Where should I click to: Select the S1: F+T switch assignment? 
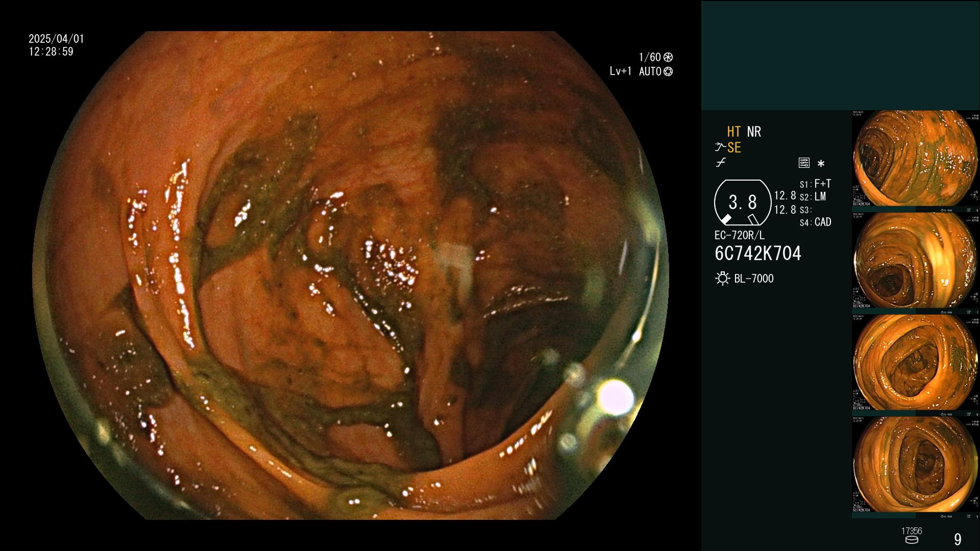coord(815,184)
